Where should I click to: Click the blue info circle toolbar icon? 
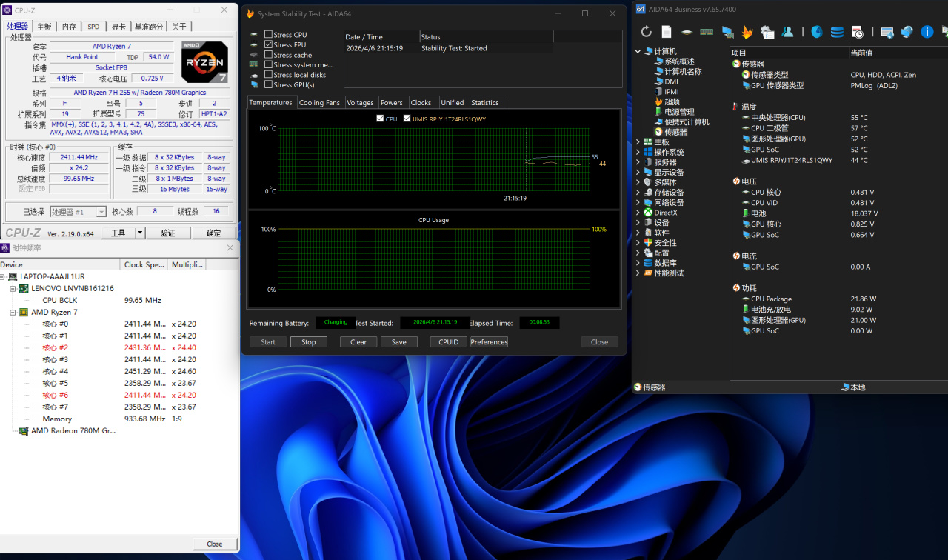coord(927,32)
